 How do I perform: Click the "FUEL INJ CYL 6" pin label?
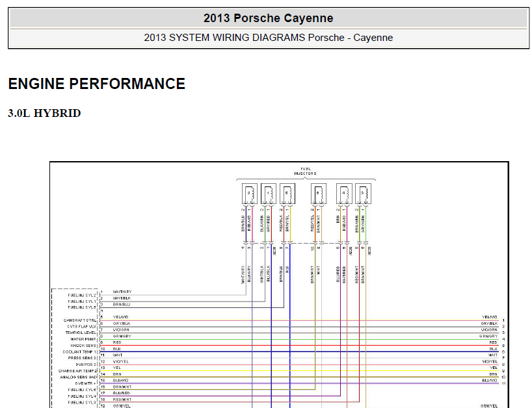click(82, 390)
